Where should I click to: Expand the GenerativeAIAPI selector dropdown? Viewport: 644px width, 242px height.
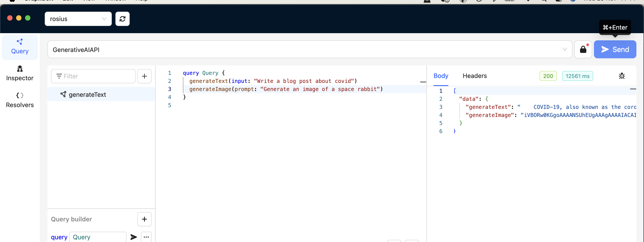click(564, 49)
